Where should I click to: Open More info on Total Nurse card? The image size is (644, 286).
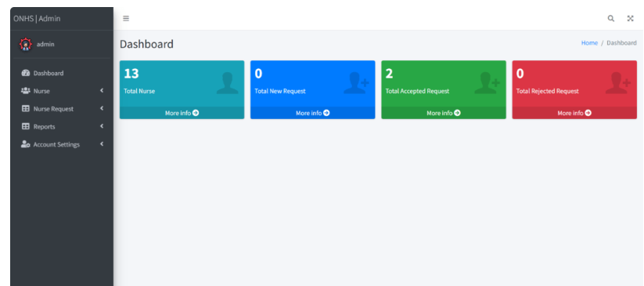(182, 113)
